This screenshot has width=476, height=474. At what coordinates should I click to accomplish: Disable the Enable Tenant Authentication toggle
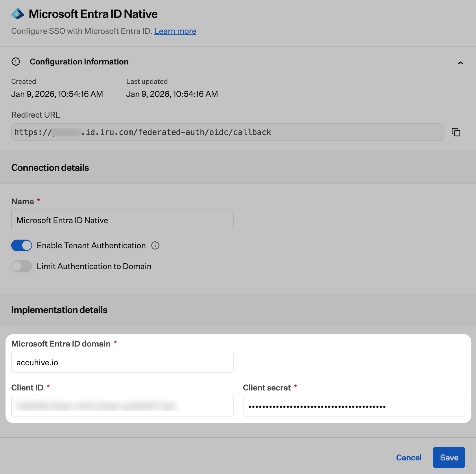point(22,245)
